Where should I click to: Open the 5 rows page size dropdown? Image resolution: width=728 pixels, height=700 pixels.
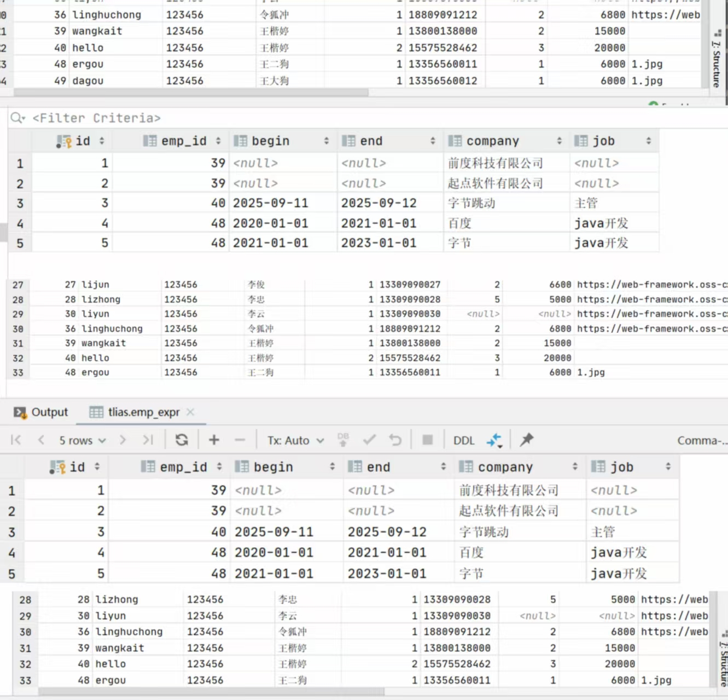pyautogui.click(x=82, y=441)
